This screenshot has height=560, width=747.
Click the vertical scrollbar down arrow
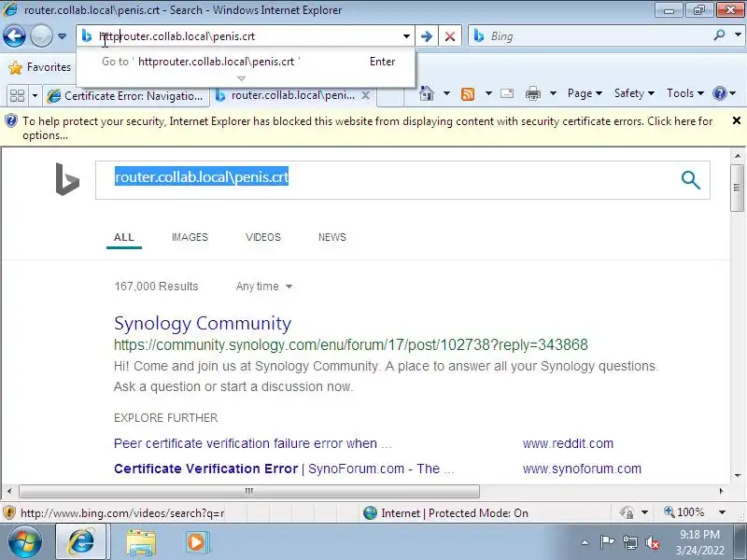point(737,475)
